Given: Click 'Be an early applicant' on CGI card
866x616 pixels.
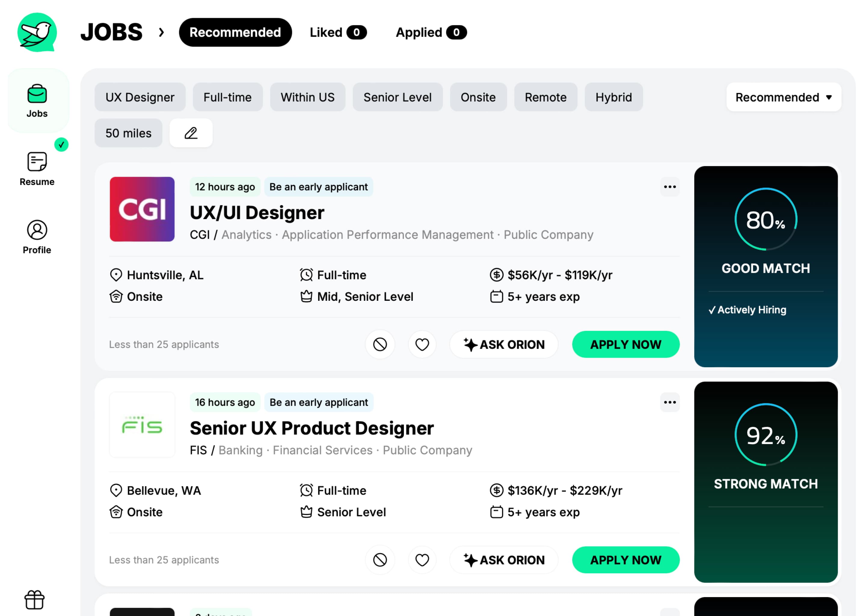Looking at the screenshot, I should (x=318, y=187).
